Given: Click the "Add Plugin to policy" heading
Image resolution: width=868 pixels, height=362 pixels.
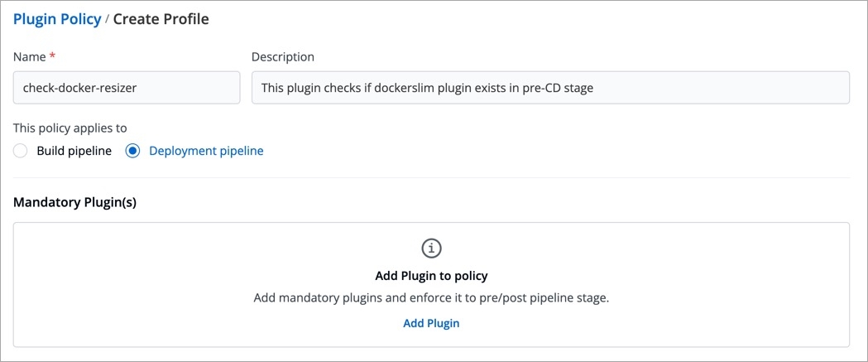Looking at the screenshot, I should (431, 276).
